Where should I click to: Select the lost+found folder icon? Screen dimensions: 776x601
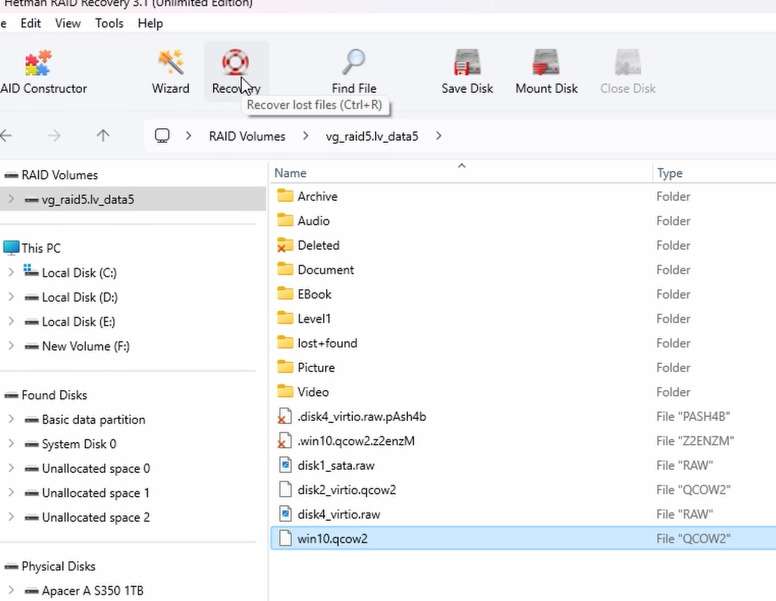click(x=285, y=343)
